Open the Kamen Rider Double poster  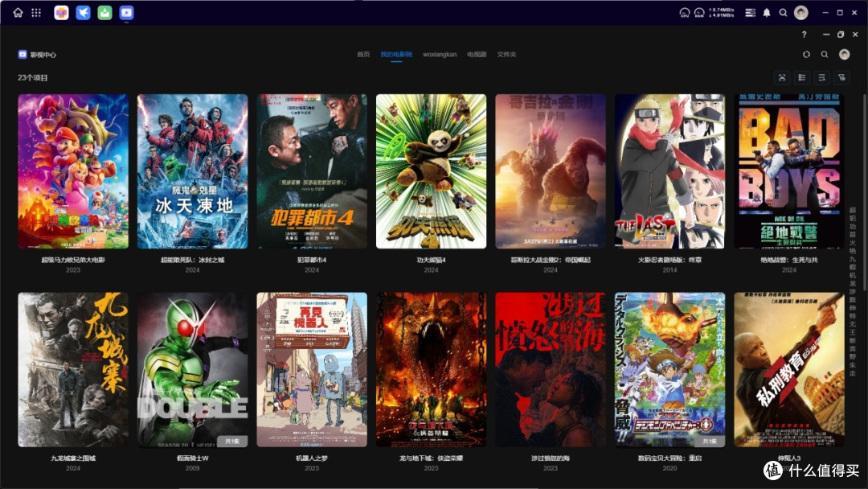coord(193,369)
